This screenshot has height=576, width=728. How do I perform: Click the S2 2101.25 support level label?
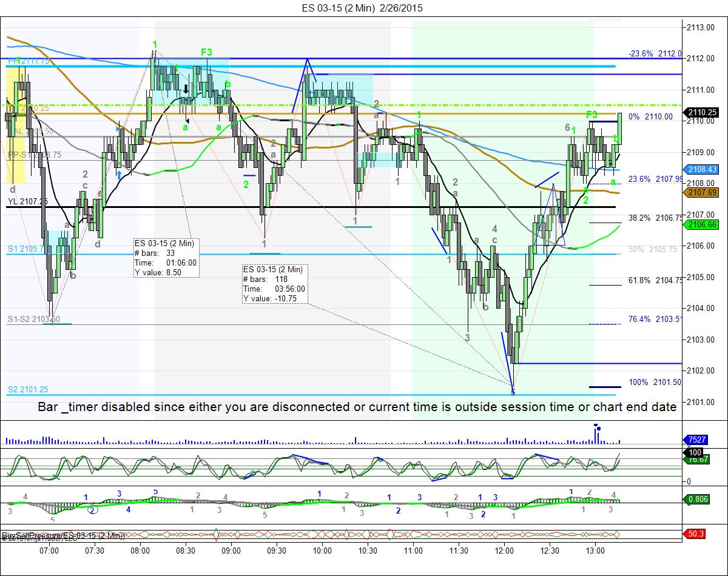(27, 389)
